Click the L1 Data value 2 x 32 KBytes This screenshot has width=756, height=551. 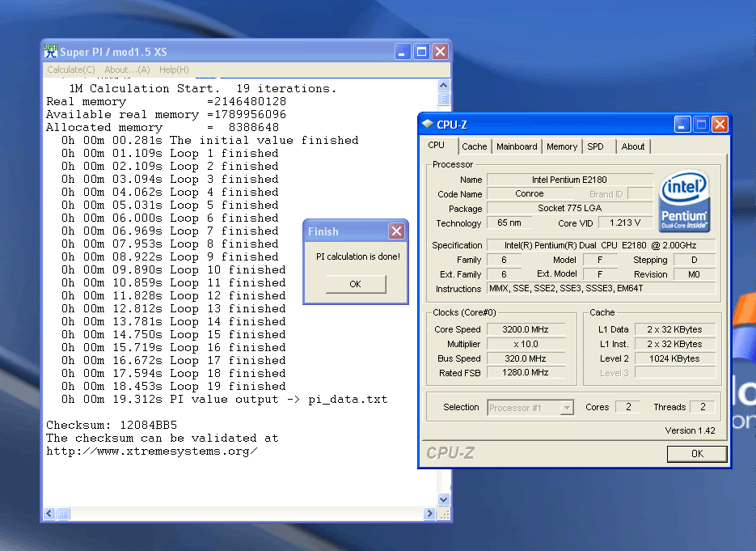pos(674,329)
